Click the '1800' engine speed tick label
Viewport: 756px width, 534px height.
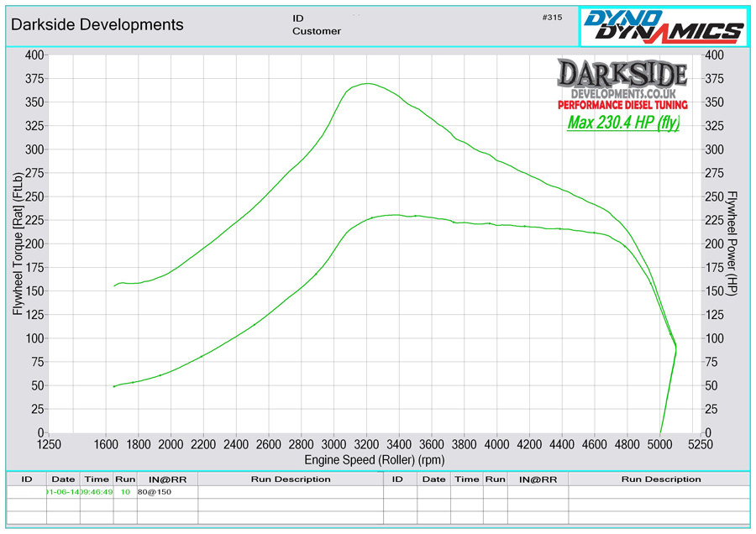139,444
